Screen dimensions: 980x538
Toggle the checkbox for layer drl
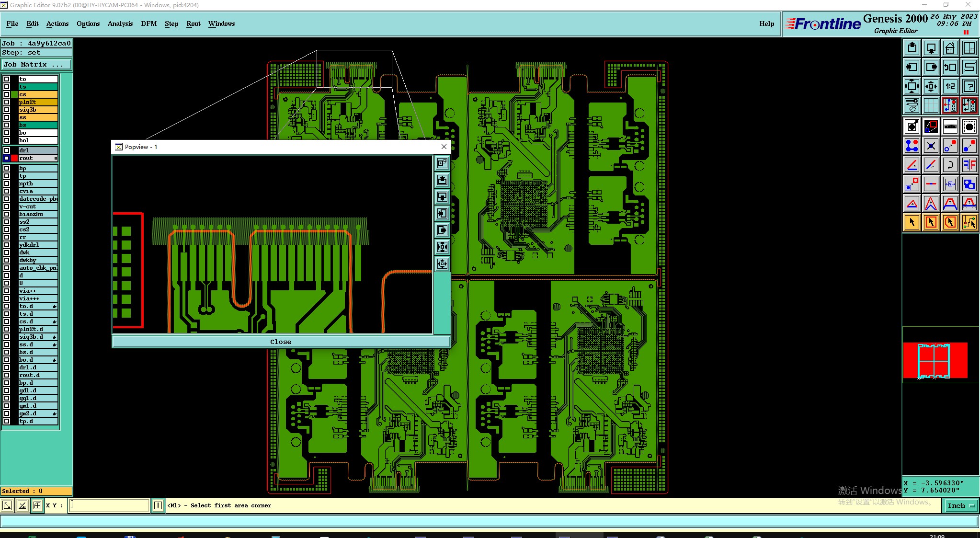pos(7,150)
